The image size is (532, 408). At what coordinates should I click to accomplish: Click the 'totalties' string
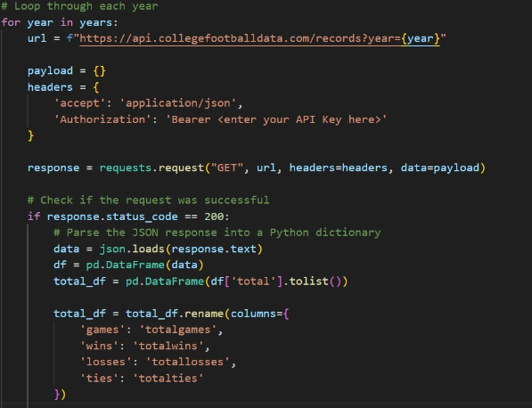pyautogui.click(x=168, y=378)
